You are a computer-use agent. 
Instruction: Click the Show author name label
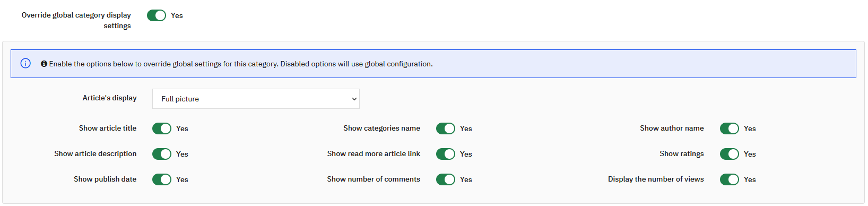[672, 128]
